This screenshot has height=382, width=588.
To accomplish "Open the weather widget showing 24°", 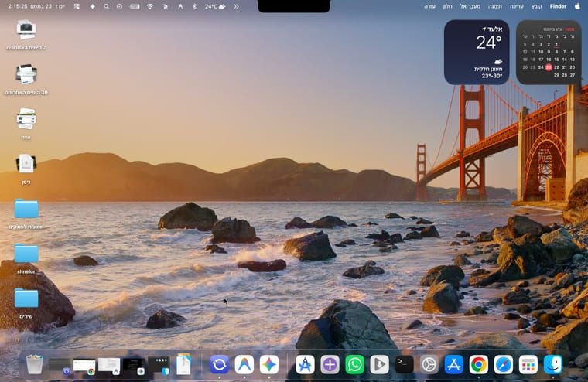I will (x=477, y=52).
